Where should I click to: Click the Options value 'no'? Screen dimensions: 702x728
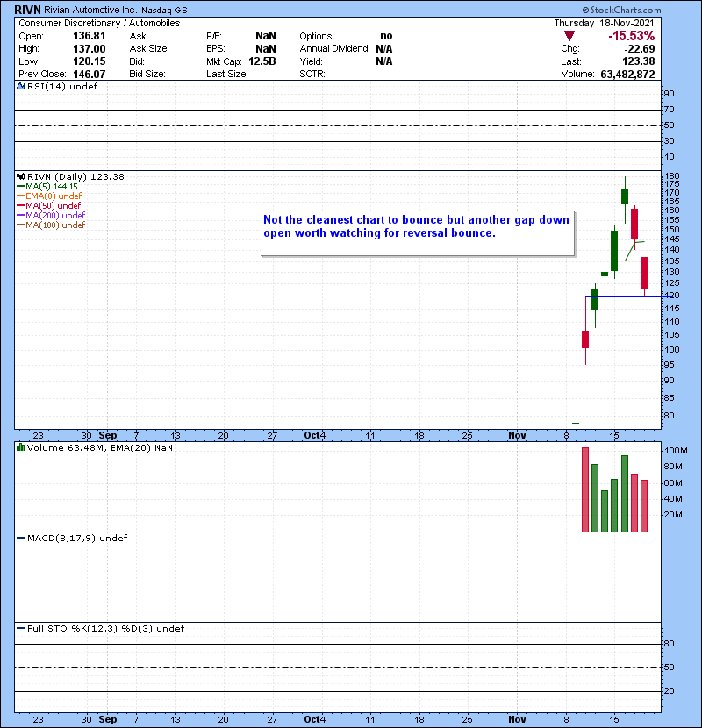tap(386, 36)
